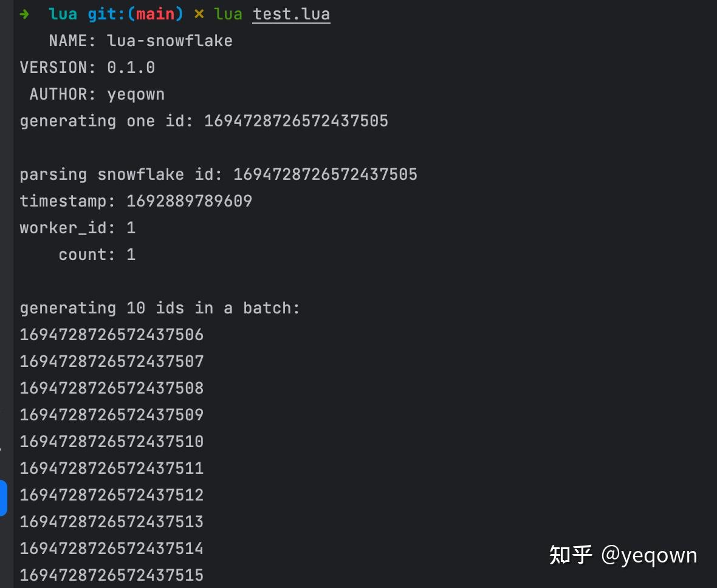
Task: Click the worker_id: 1 line
Action: click(x=77, y=228)
